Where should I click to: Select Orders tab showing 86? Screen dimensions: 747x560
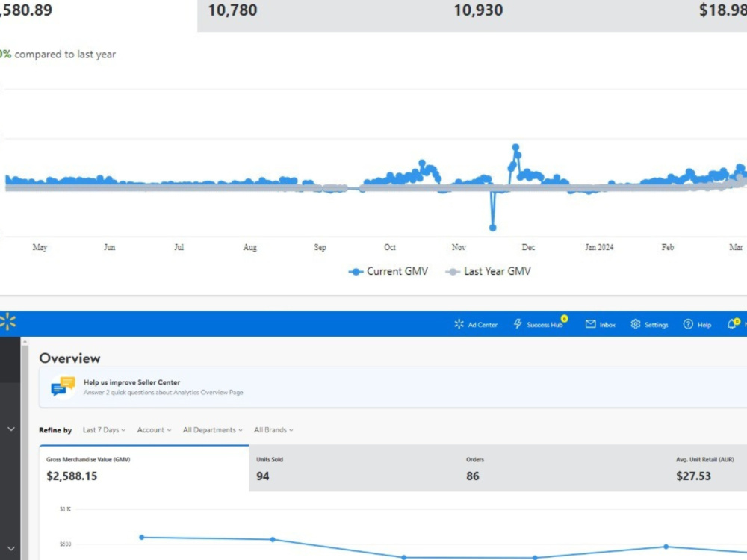(563, 469)
